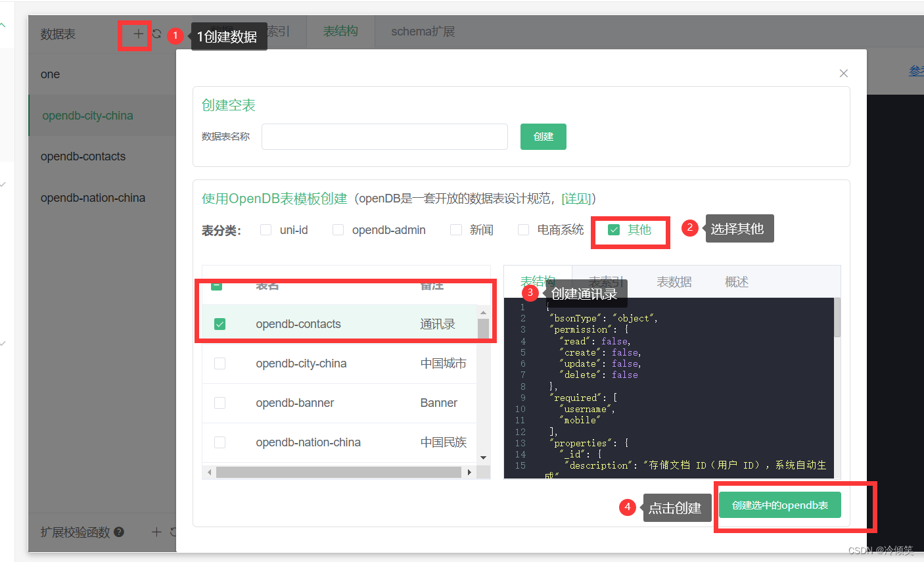Click horizontal scrollbar under table list
924x562 pixels.
338,472
